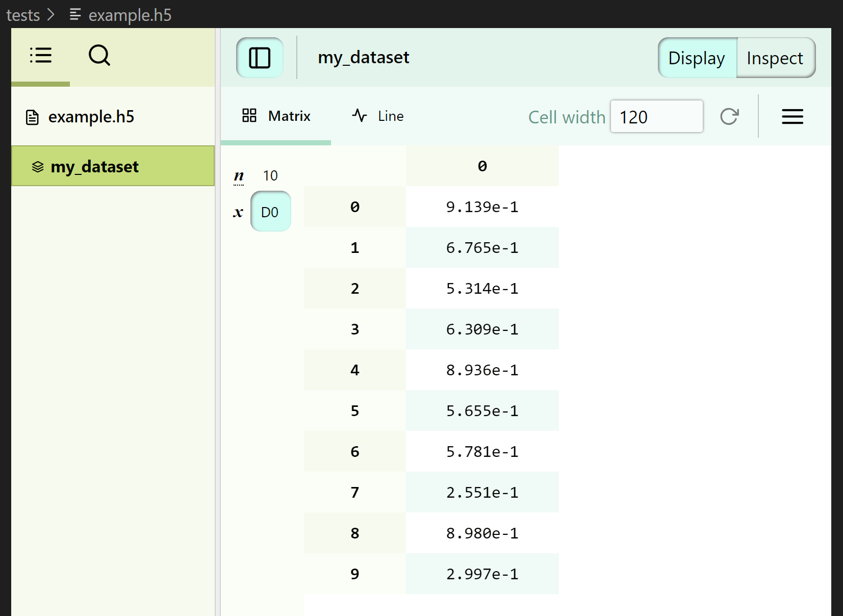Click cell value 9.139e-1
This screenshot has width=843, height=616.
pos(482,207)
